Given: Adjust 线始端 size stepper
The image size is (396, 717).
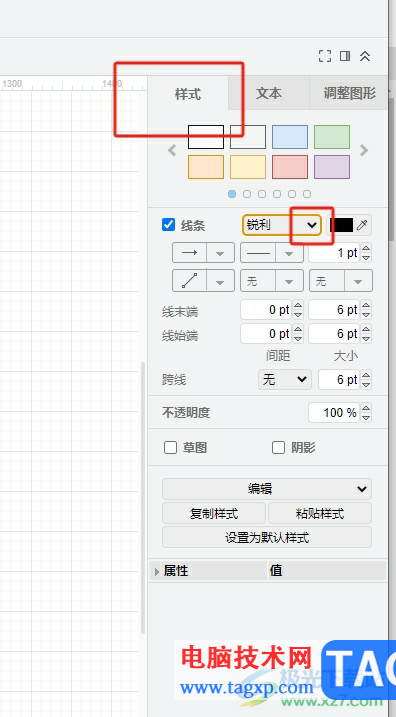Looking at the screenshot, I should [x=366, y=333].
